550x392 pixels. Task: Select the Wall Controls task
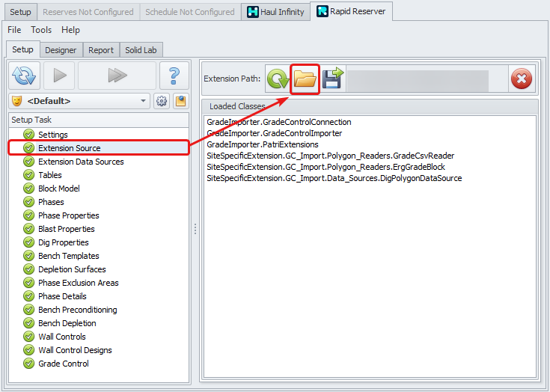[x=61, y=337]
